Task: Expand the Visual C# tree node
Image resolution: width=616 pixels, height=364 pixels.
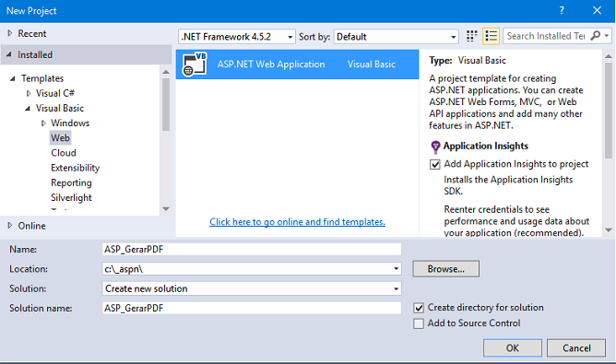Action: (x=29, y=93)
